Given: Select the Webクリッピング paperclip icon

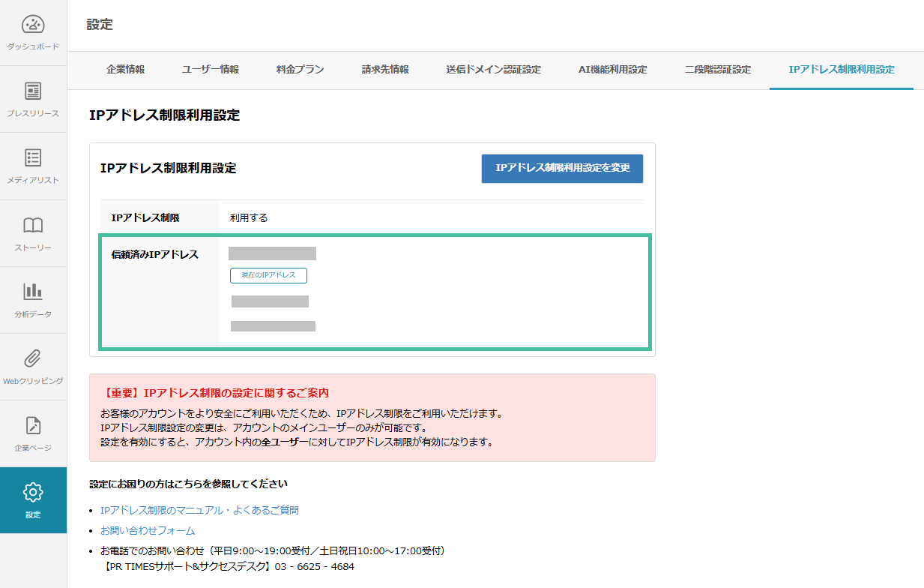Looking at the screenshot, I should (33, 364).
